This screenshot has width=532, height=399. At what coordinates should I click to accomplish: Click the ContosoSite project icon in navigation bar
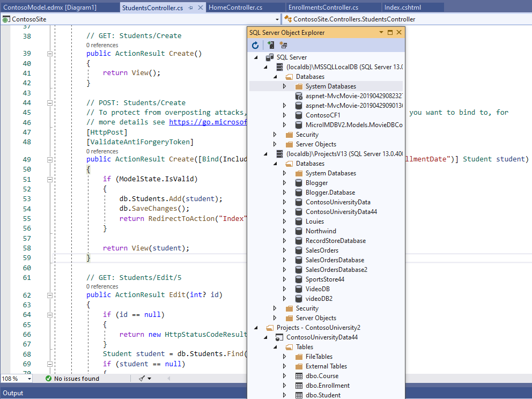[x=6, y=19]
